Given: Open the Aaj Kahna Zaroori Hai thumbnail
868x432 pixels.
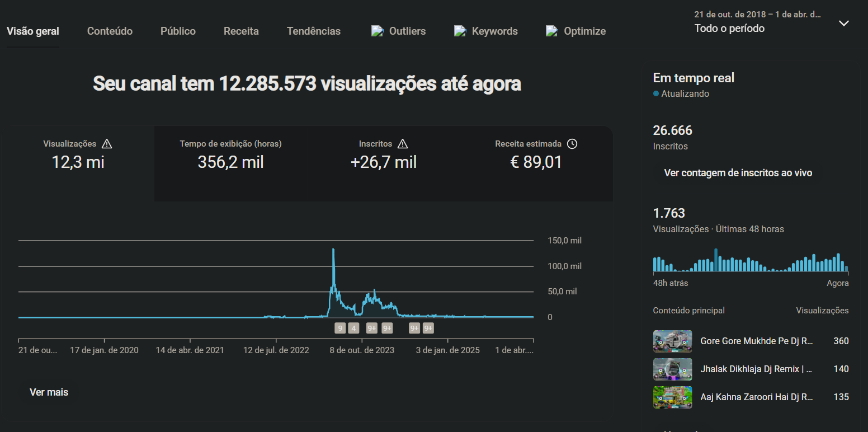Looking at the screenshot, I should [672, 397].
